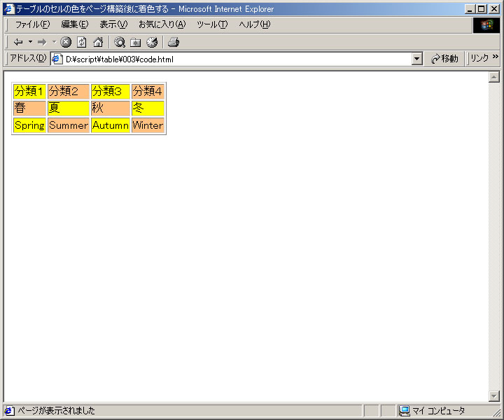Image resolution: width=504 pixels, height=420 pixels.
Task: Click the yellow 分類3 cell
Action: tap(111, 91)
